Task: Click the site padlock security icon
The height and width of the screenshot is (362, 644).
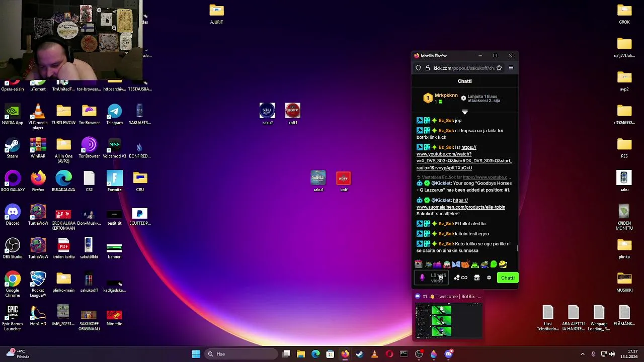Action: 428,68
